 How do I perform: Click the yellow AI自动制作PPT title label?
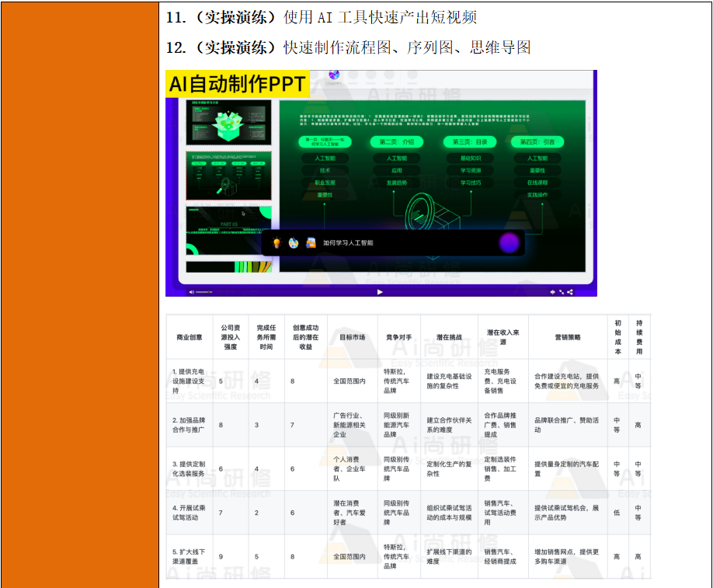(238, 84)
